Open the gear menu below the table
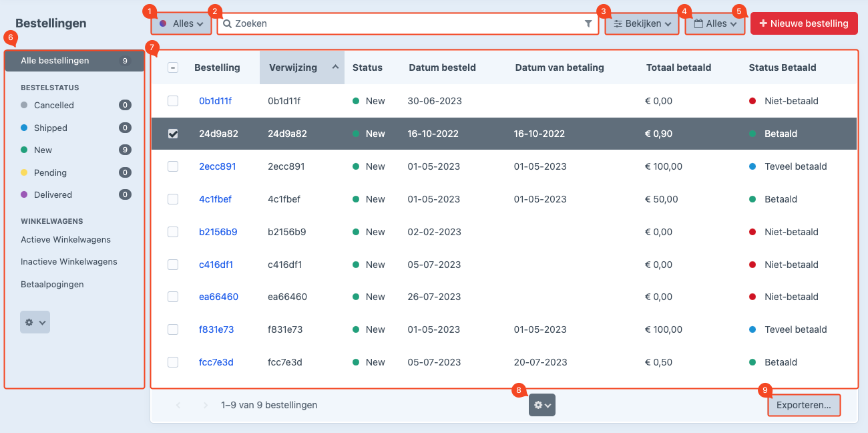 click(x=541, y=405)
